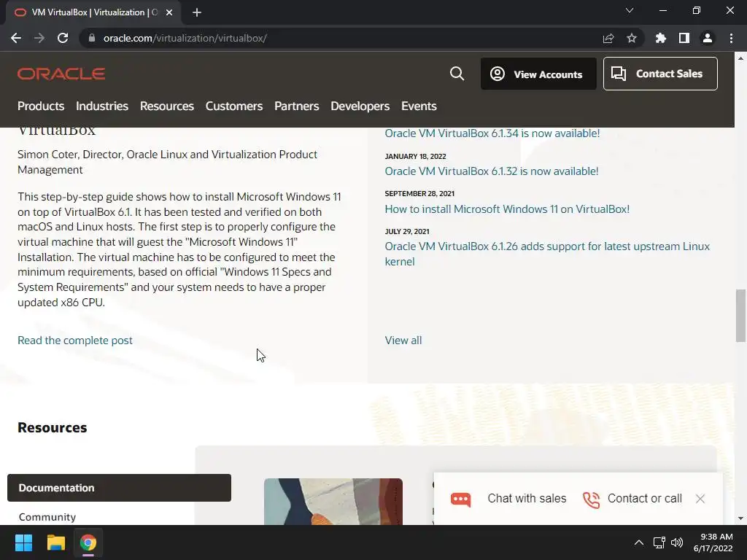
Task: Click View all news link
Action: [x=403, y=341]
